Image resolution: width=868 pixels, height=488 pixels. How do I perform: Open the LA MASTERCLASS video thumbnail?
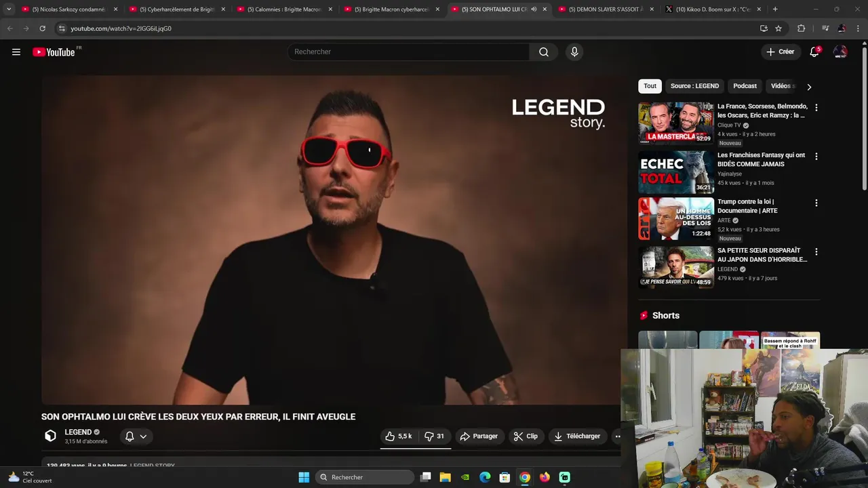tap(675, 123)
